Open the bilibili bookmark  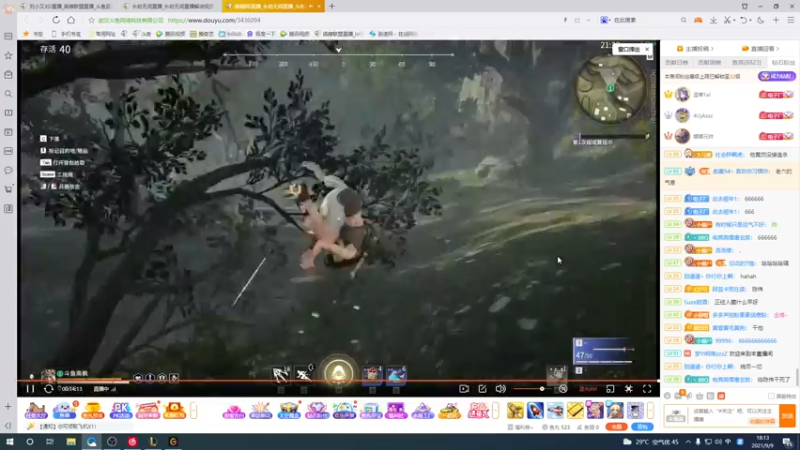coord(231,34)
